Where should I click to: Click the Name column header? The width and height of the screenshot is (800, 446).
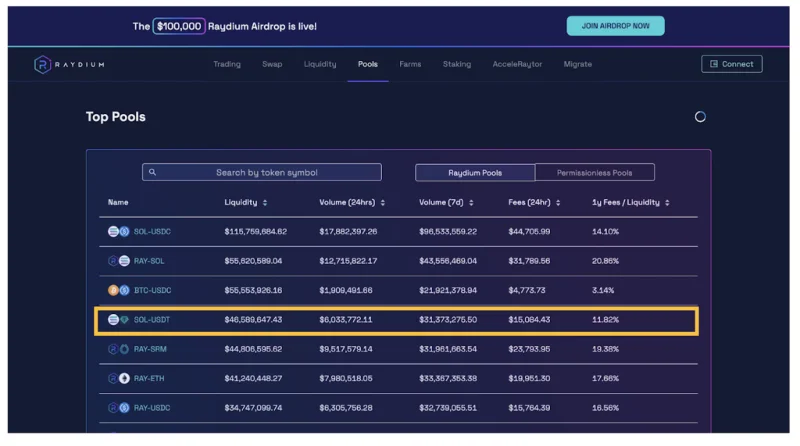tap(118, 203)
